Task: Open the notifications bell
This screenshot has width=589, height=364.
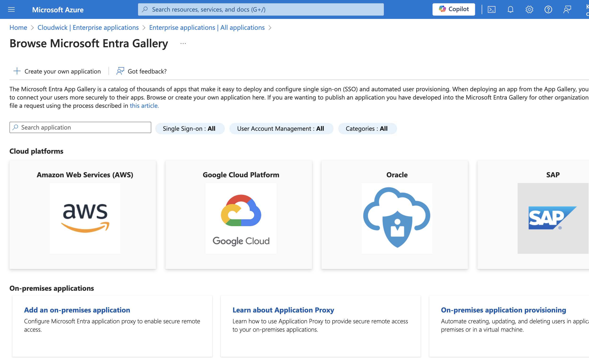Action: pos(510,9)
